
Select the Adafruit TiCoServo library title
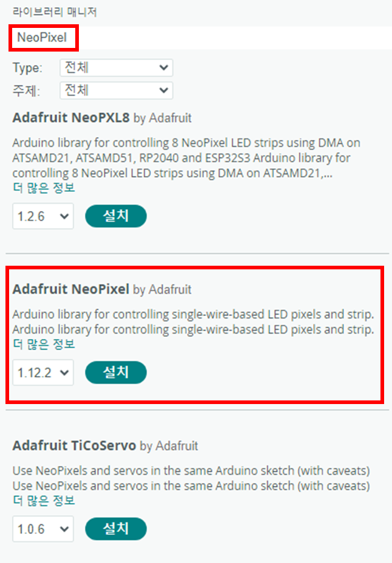click(x=74, y=446)
